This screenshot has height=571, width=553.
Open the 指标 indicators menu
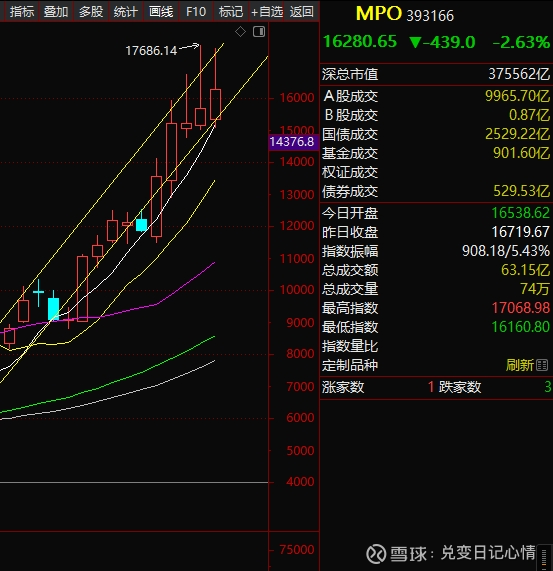coord(22,12)
